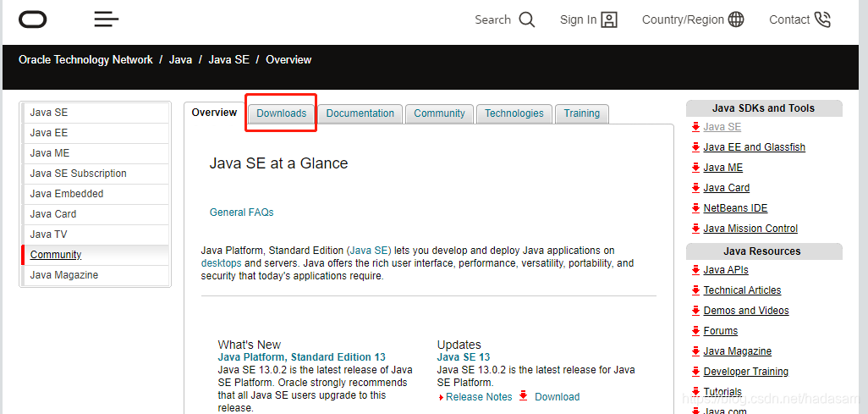
Task: Open Java TV sidebar item
Action: [96, 235]
